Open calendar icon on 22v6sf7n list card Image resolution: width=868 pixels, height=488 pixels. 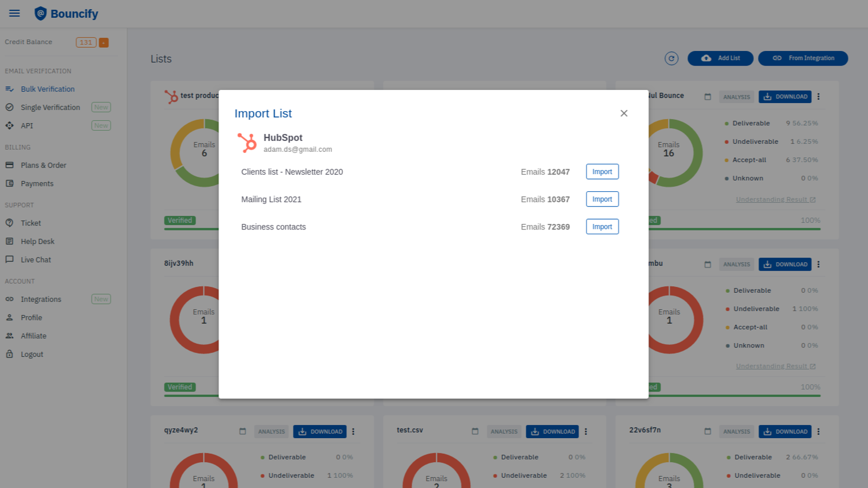pyautogui.click(x=707, y=432)
